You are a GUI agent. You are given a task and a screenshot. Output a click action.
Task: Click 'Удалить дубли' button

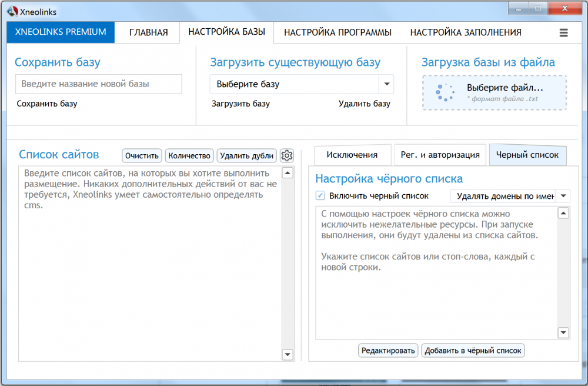[x=247, y=156]
